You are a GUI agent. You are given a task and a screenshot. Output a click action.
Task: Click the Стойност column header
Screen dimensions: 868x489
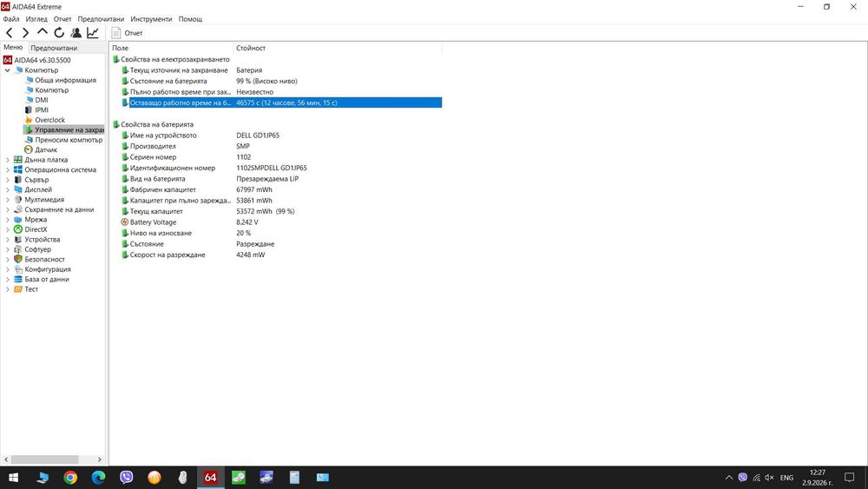338,48
